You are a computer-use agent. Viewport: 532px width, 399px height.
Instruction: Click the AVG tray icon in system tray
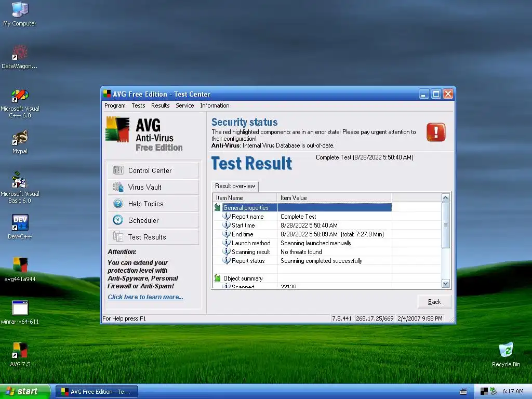(484, 392)
